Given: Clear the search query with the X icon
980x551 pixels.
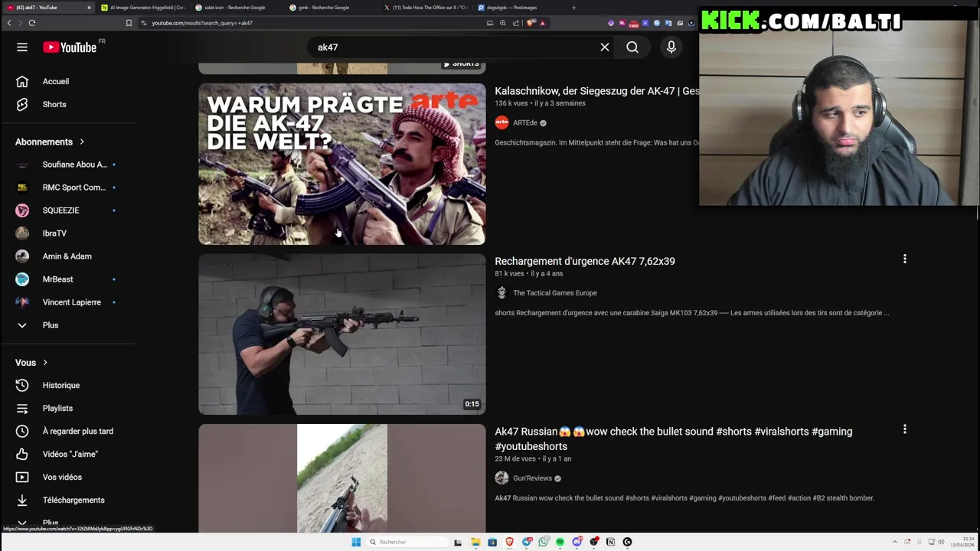Looking at the screenshot, I should click(605, 47).
